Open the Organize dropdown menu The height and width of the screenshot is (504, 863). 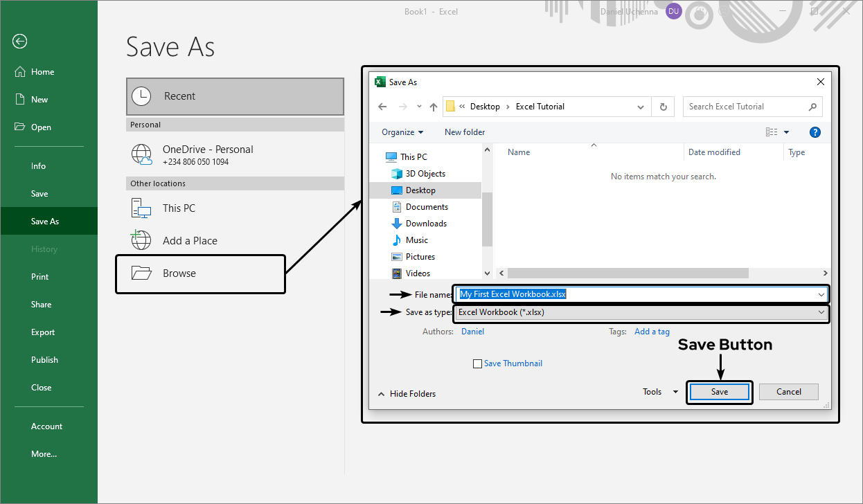pos(402,132)
